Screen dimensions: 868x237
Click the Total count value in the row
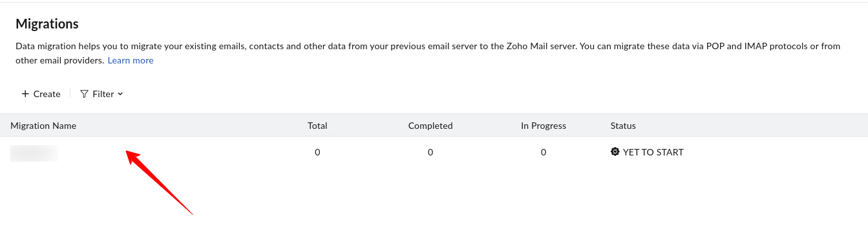pyautogui.click(x=317, y=152)
